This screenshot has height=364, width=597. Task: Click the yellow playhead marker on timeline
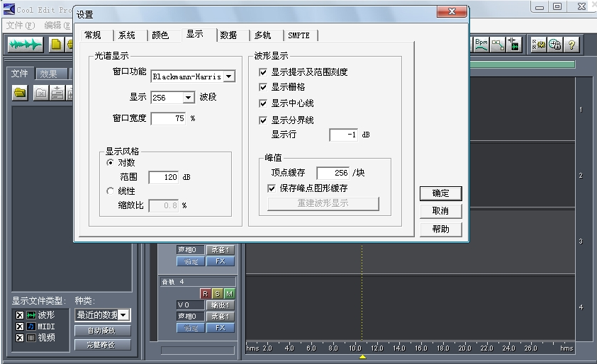(362, 357)
